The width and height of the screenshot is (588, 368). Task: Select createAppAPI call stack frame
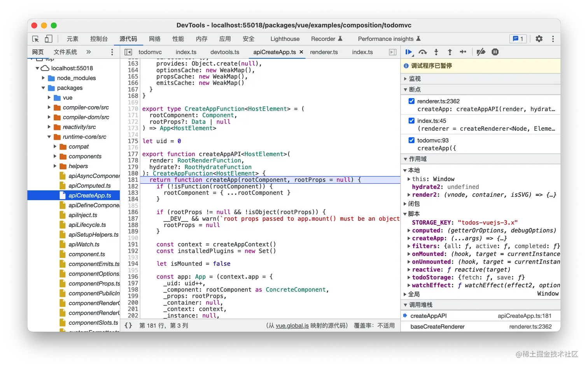tap(480, 316)
